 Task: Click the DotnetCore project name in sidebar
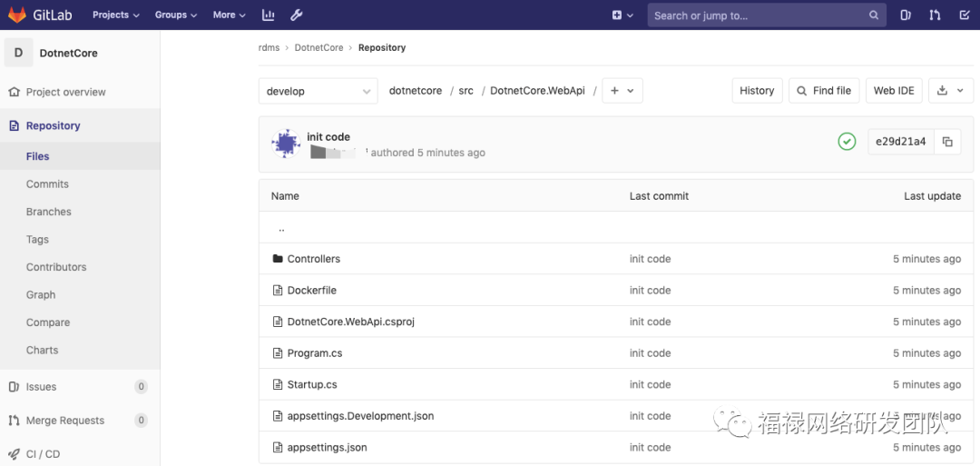coord(69,54)
